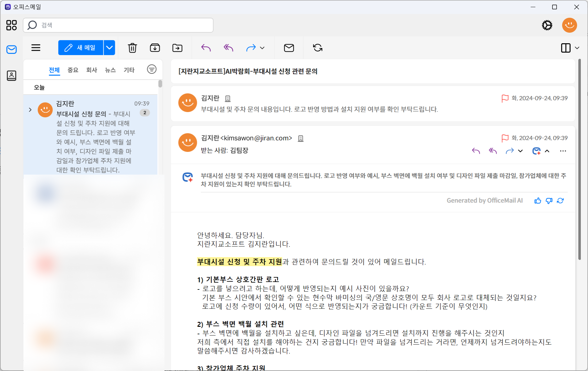Select the mail icon in left sidebar
The height and width of the screenshot is (371, 588).
12,49
